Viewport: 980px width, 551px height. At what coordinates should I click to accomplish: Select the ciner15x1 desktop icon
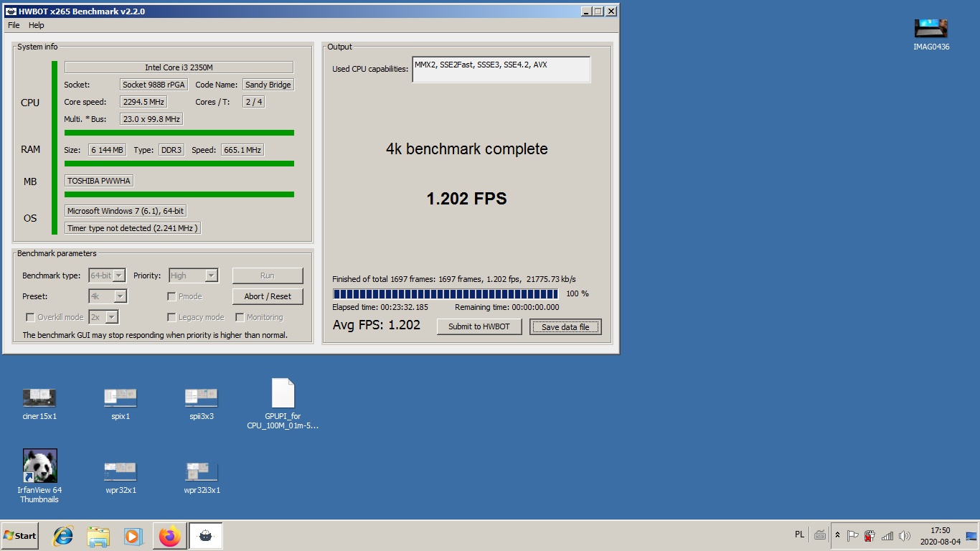(39, 404)
